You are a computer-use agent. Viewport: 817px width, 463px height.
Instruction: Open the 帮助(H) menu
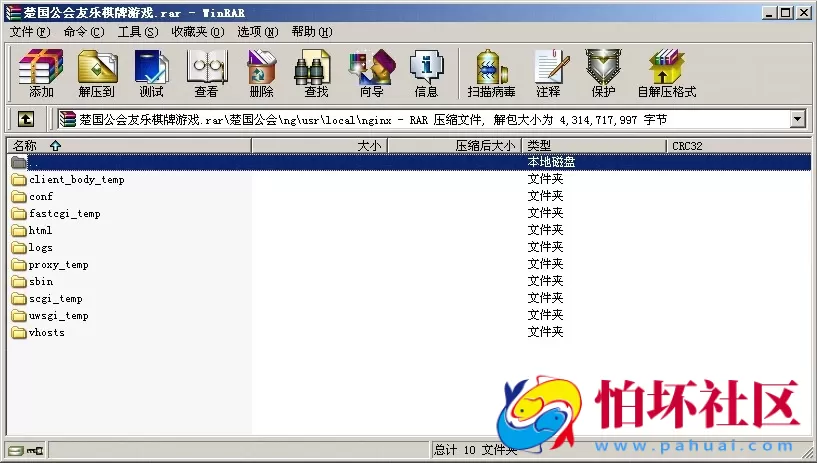[x=312, y=32]
